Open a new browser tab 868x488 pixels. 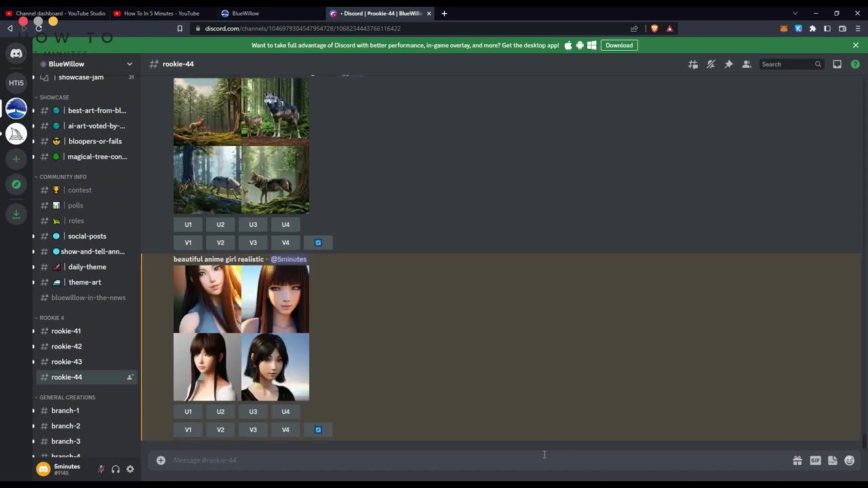444,13
